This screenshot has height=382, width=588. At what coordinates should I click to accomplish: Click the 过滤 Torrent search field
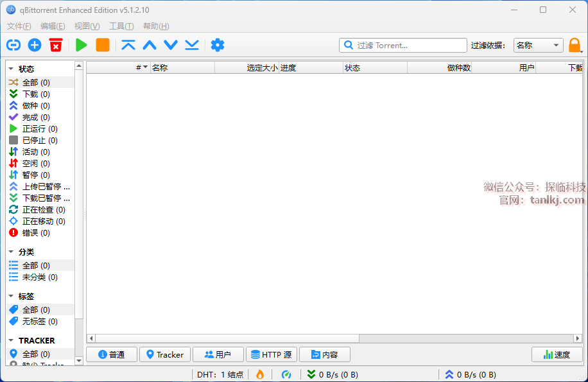coord(410,46)
